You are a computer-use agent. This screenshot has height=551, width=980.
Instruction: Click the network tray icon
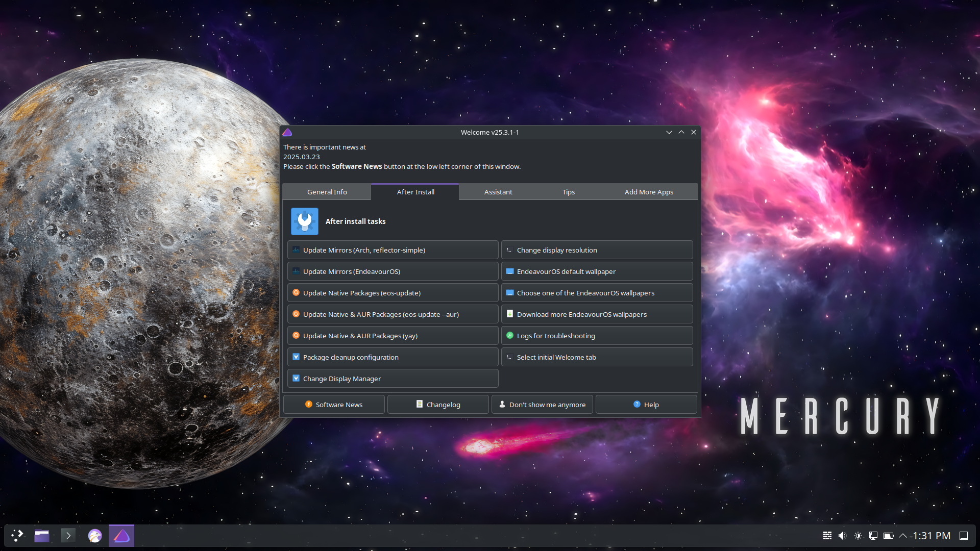873,536
